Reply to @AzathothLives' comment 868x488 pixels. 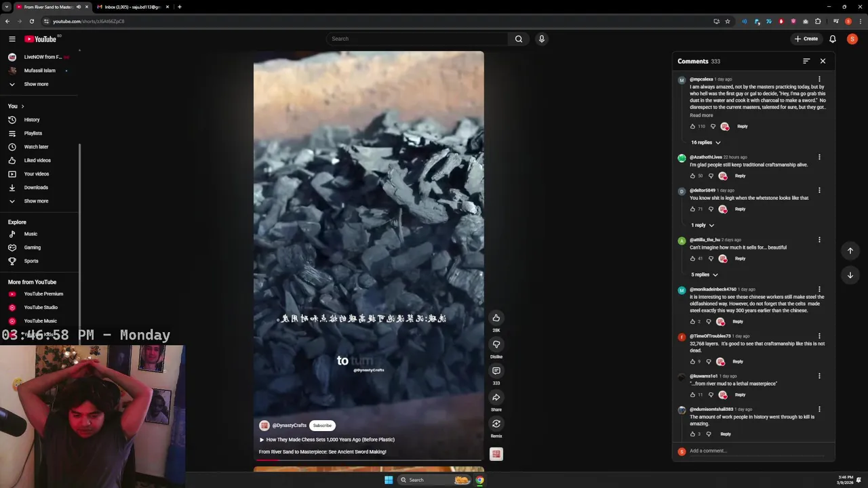coord(740,176)
